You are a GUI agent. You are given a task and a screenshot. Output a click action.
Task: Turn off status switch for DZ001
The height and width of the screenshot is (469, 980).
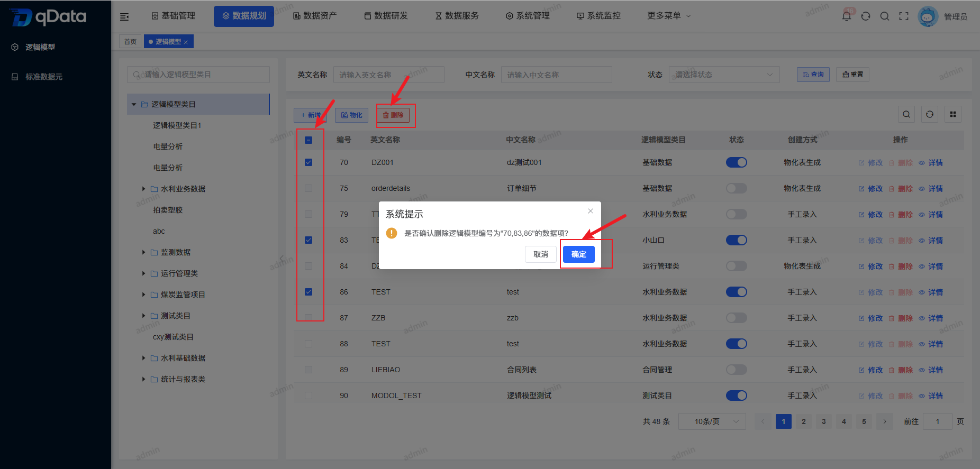736,162
